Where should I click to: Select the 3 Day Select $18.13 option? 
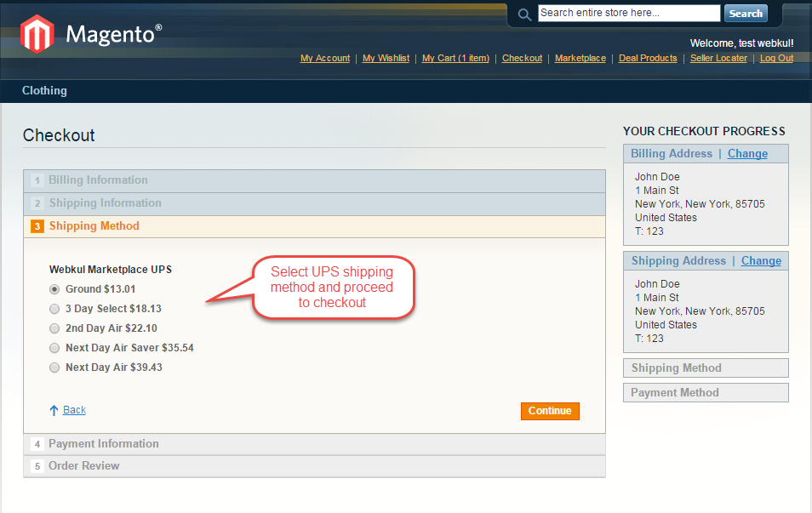(54, 309)
